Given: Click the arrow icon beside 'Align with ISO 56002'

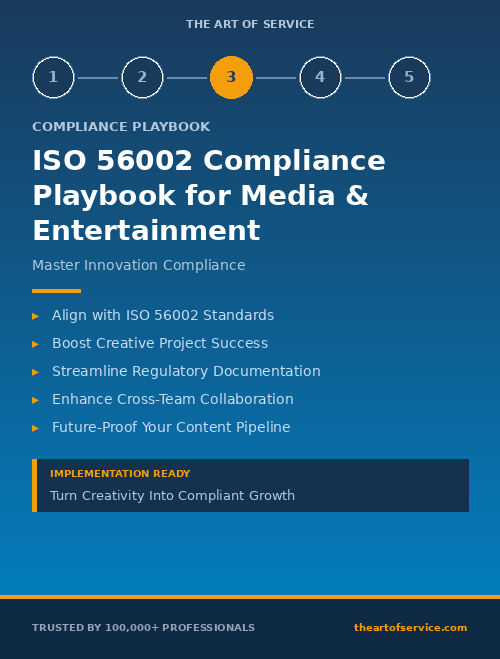Looking at the screenshot, I should (35, 316).
